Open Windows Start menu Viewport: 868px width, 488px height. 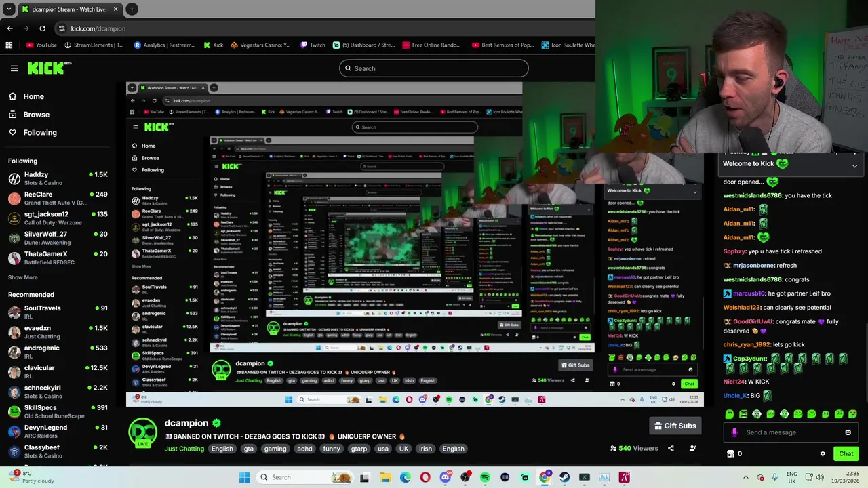(244, 477)
